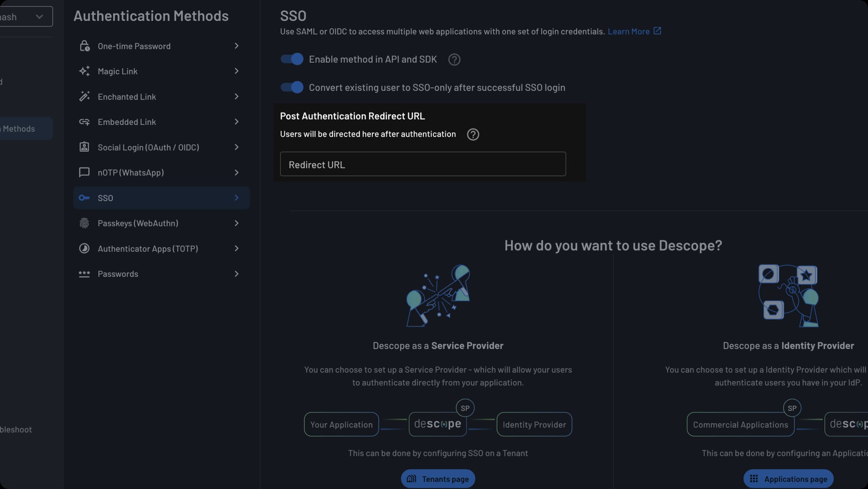Select Passkeys (WebAuthn) method
Screen dimensions: 868x489
pos(162,223)
